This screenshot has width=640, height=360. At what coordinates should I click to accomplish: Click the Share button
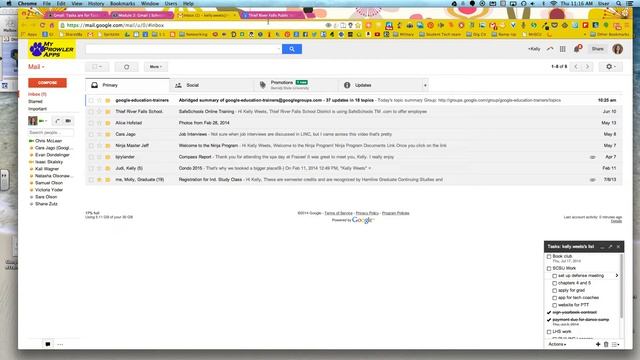tap(598, 49)
